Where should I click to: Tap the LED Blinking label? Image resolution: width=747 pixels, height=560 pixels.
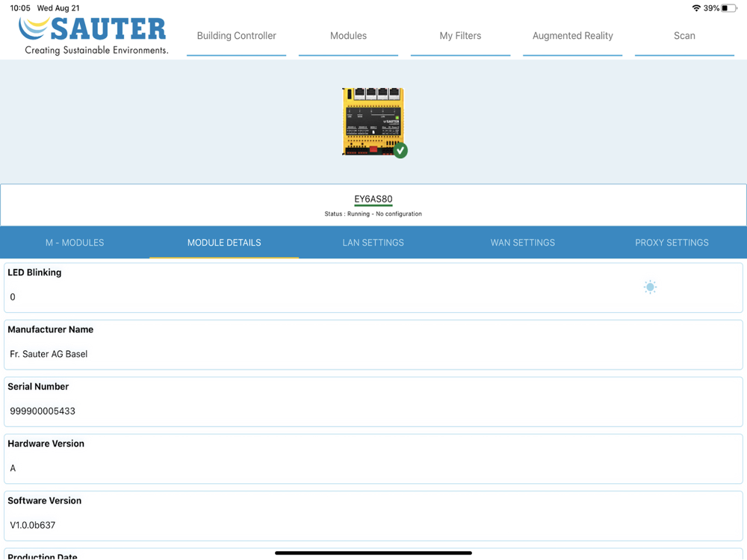click(34, 273)
